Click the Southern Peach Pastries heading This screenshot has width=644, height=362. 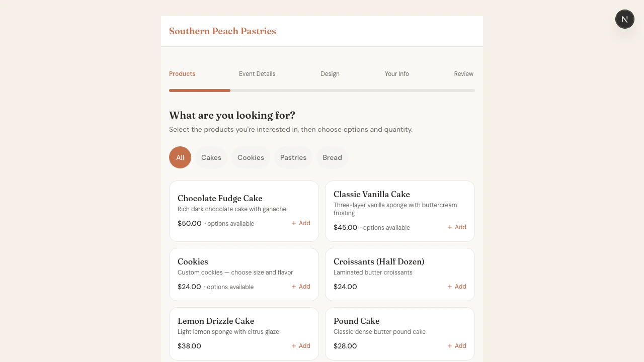click(x=222, y=31)
